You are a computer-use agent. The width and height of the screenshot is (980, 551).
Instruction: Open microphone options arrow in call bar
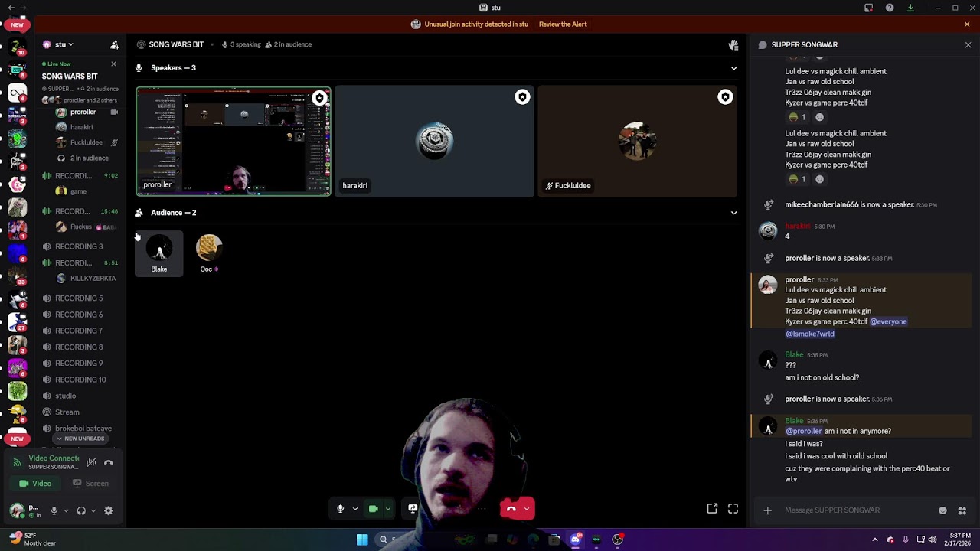354,509
